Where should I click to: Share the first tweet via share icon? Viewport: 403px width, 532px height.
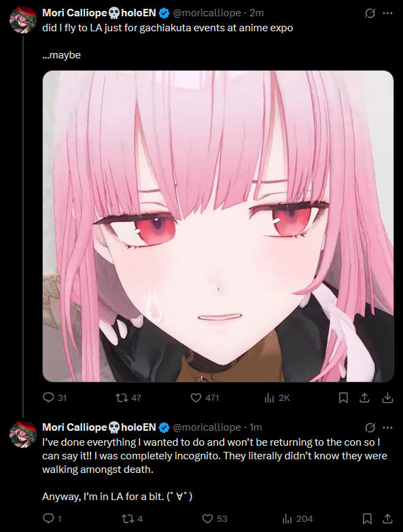(365, 397)
